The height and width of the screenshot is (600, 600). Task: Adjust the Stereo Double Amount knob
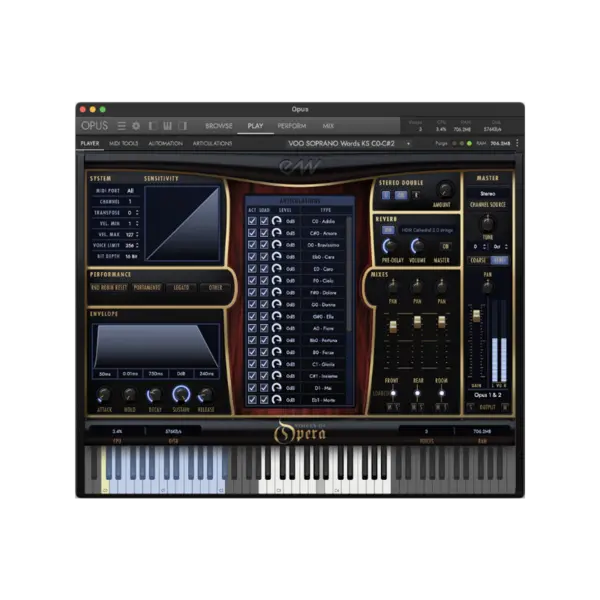(445, 189)
